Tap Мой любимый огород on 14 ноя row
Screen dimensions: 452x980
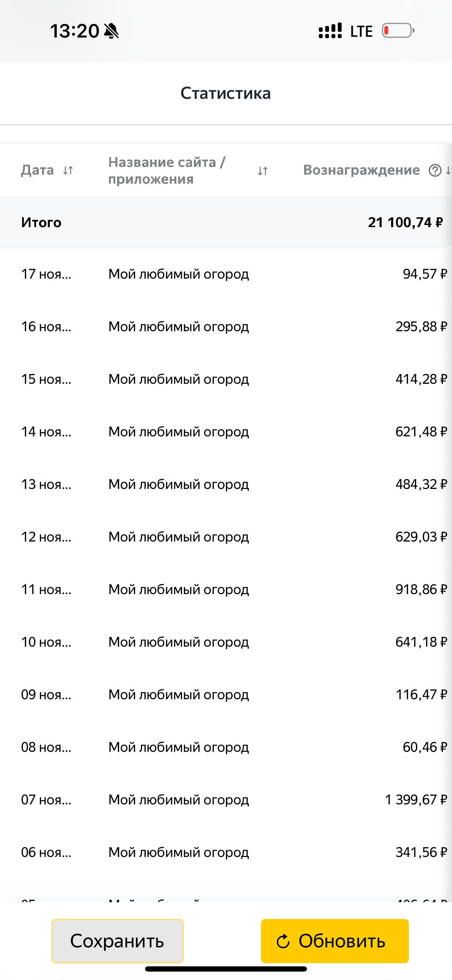pos(178,432)
